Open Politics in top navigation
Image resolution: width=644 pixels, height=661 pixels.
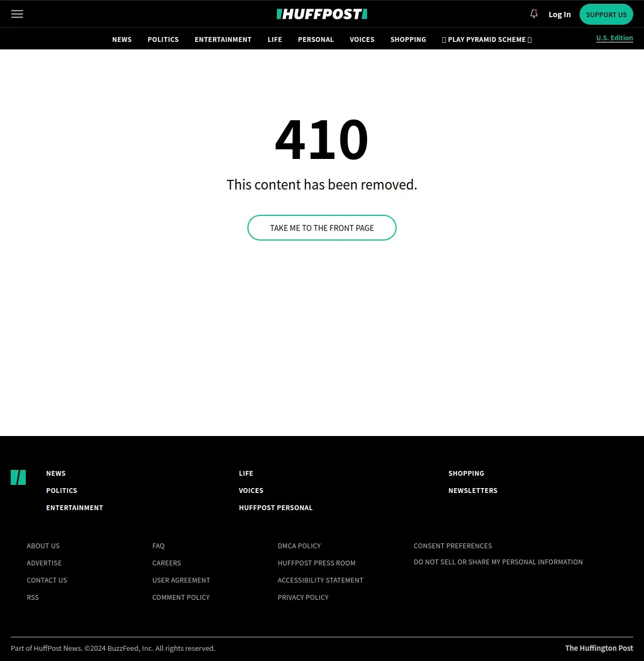163,40
